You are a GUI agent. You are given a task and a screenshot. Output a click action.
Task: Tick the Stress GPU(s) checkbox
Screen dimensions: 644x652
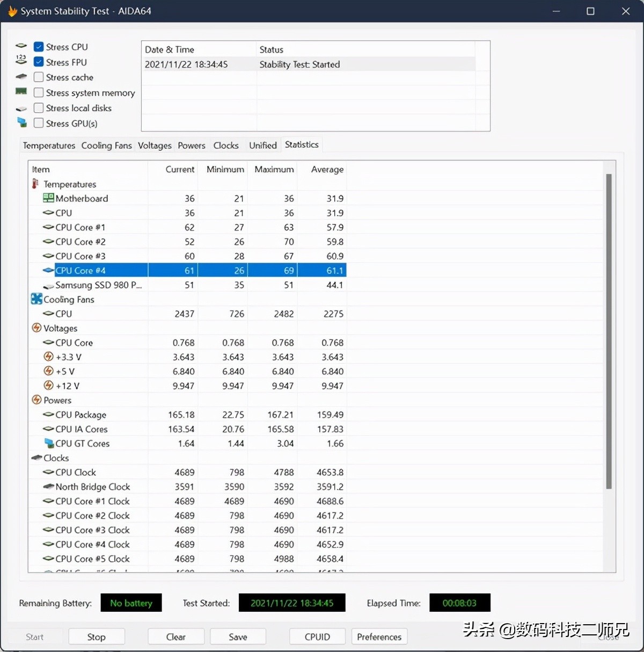point(39,123)
